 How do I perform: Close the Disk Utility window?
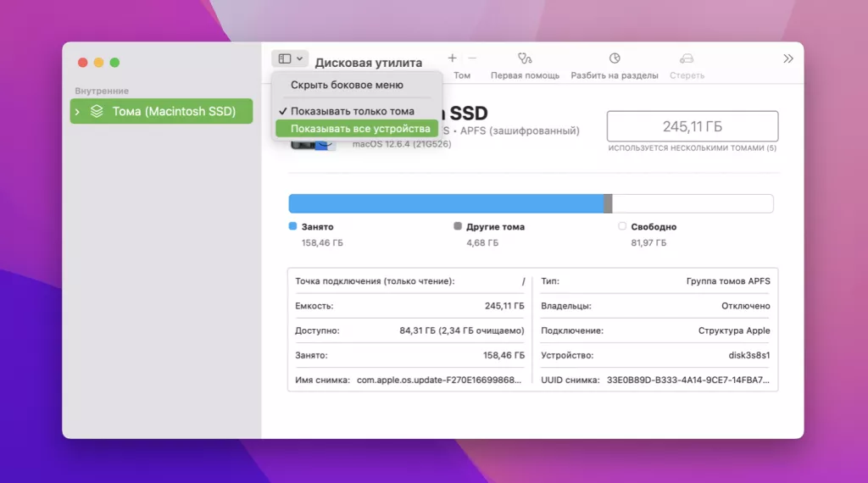coord(82,63)
